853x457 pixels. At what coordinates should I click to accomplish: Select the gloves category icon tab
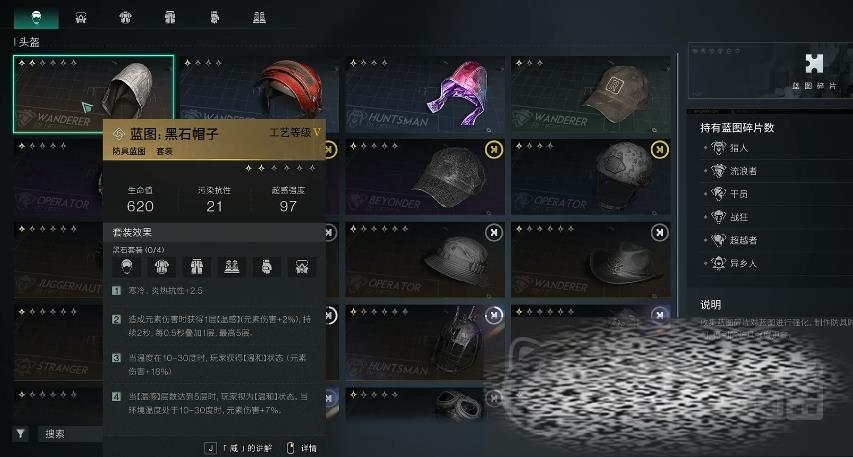coord(215,17)
